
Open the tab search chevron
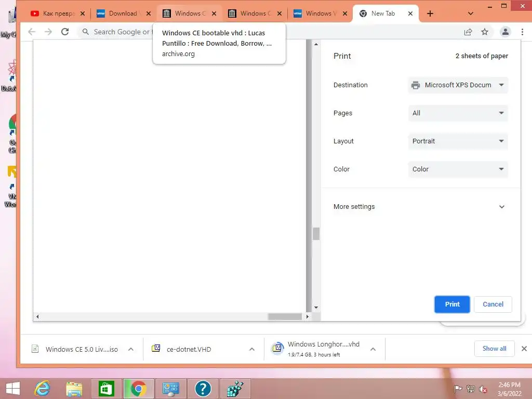470,14
